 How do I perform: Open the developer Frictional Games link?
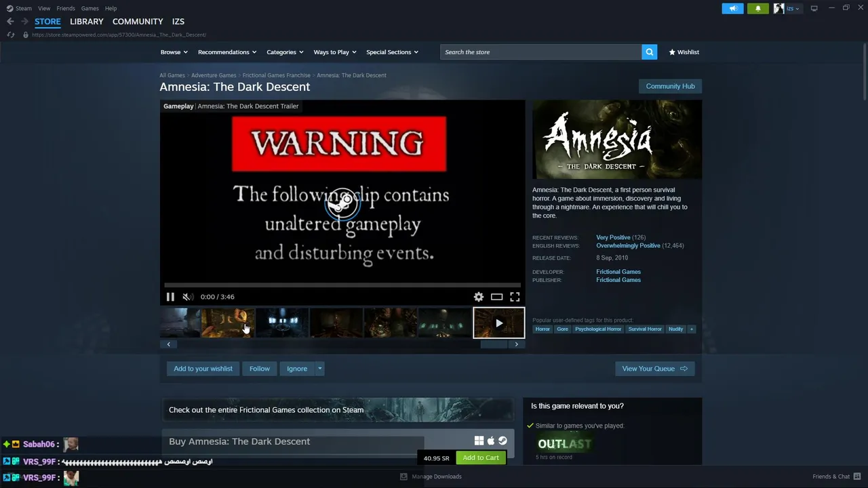pyautogui.click(x=618, y=272)
